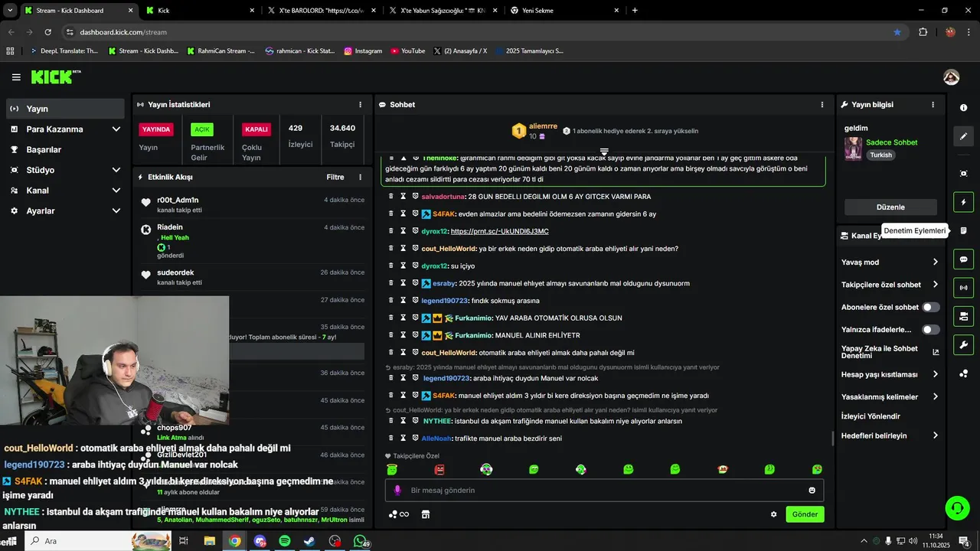This screenshot has width=980, height=551.
Task: Expand Stüdyo sidebar section
Action: [65, 170]
